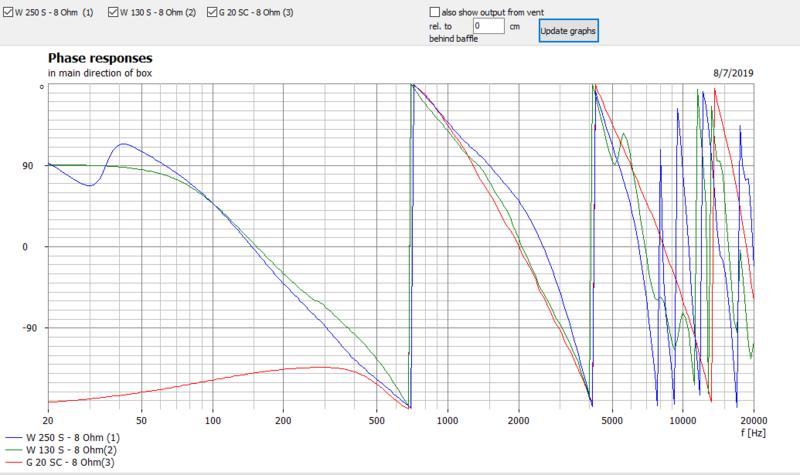This screenshot has height=475, width=800.
Task: Click the 8/7/2019 date on the graph
Action: pos(732,74)
